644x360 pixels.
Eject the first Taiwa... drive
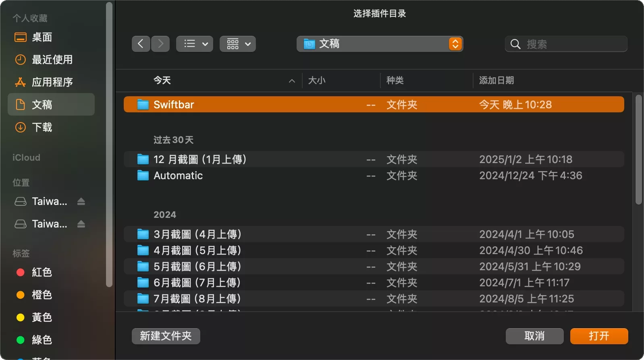(x=81, y=201)
